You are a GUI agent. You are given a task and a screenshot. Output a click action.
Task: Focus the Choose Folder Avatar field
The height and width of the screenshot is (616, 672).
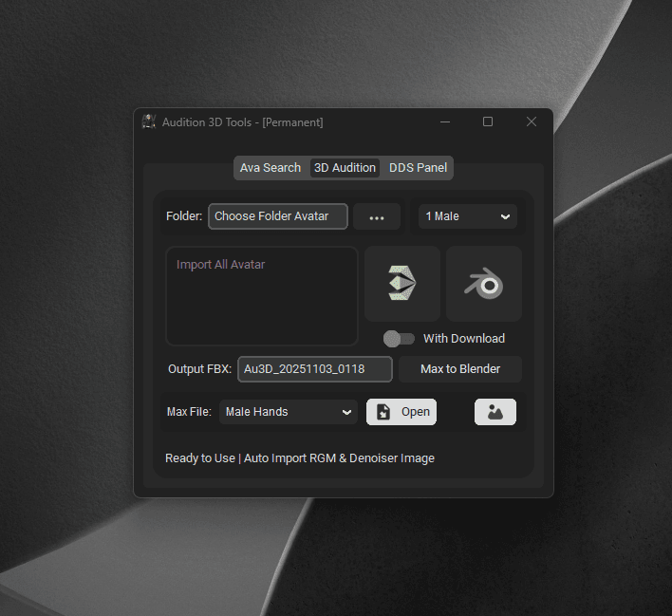[x=278, y=216]
